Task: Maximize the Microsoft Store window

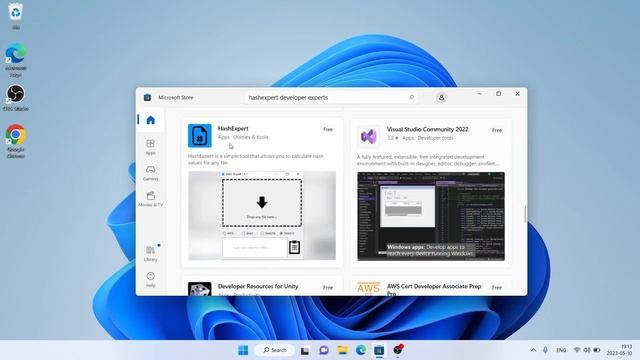Action: (498, 93)
